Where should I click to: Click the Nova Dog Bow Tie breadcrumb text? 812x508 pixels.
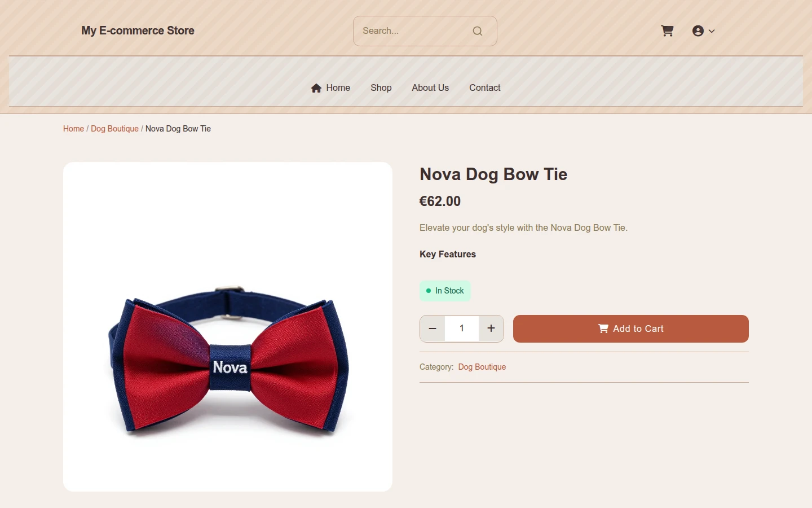pyautogui.click(x=178, y=129)
